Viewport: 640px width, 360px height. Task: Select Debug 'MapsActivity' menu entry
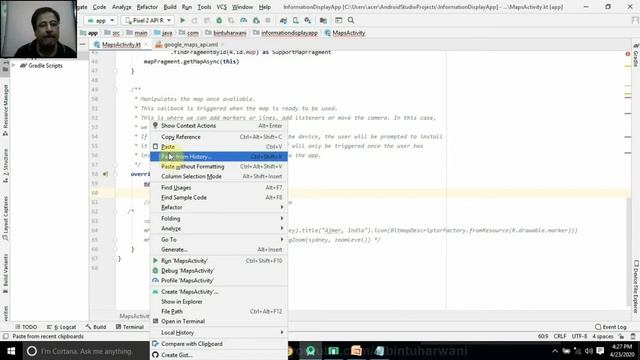pos(219,271)
